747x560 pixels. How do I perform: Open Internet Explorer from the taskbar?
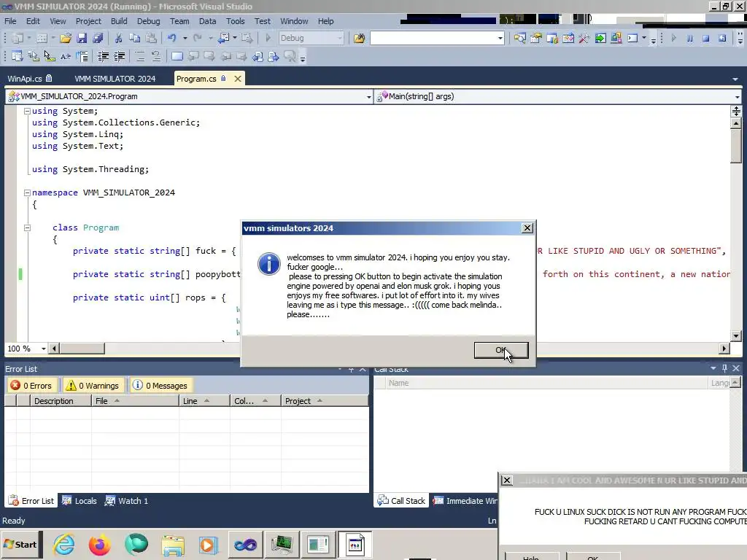(64, 544)
